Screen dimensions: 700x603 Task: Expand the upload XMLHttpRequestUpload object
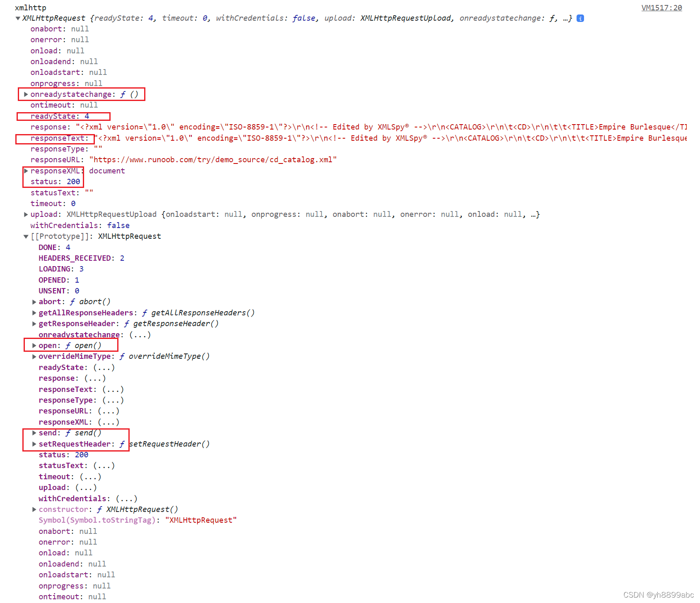(x=26, y=214)
